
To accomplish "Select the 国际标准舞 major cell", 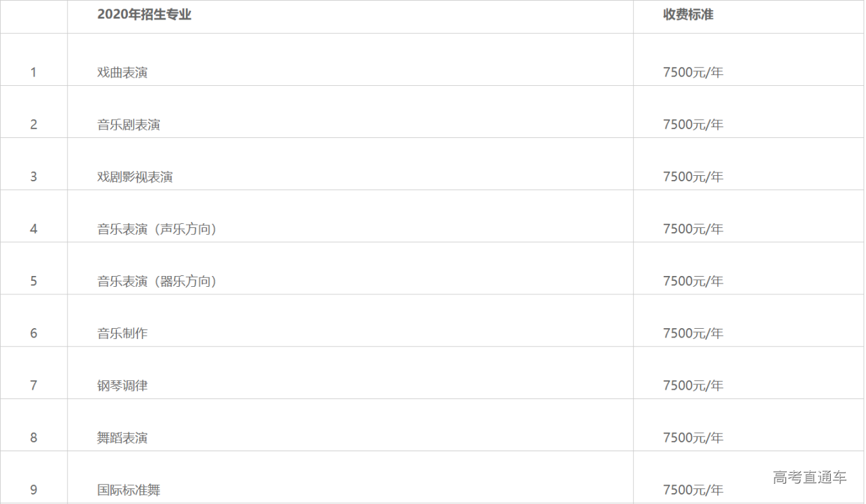I will click(129, 490).
